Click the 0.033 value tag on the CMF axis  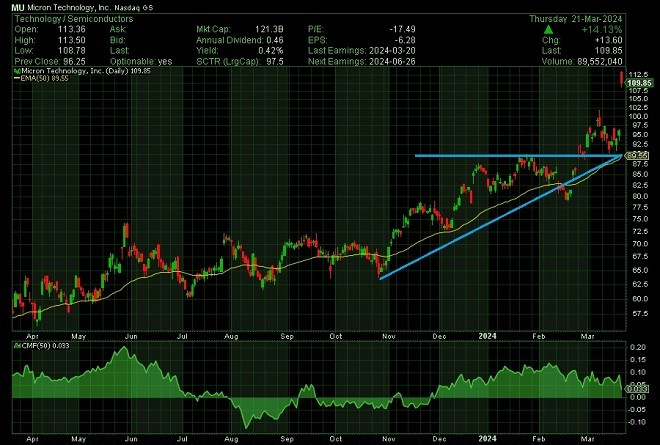click(638, 389)
